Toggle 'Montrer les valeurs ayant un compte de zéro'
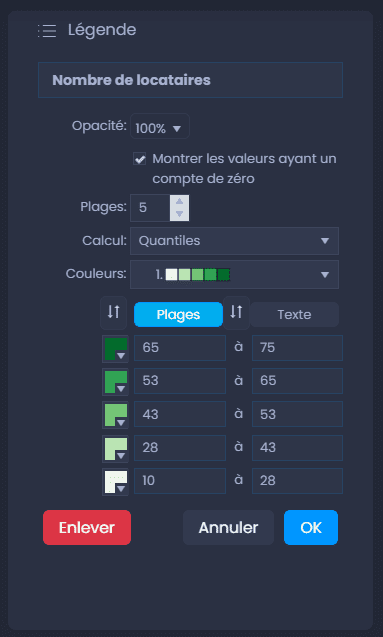Image resolution: width=383 pixels, height=637 pixels. (x=140, y=159)
